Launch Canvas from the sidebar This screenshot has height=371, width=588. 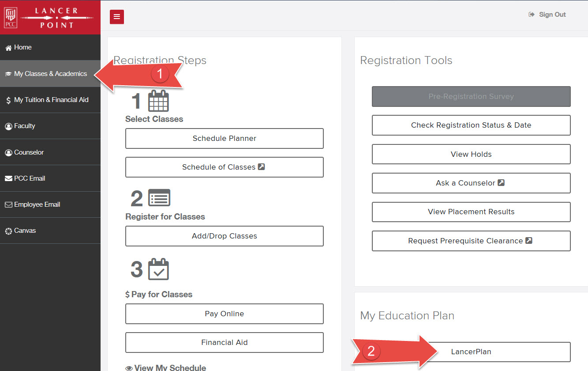tap(25, 231)
